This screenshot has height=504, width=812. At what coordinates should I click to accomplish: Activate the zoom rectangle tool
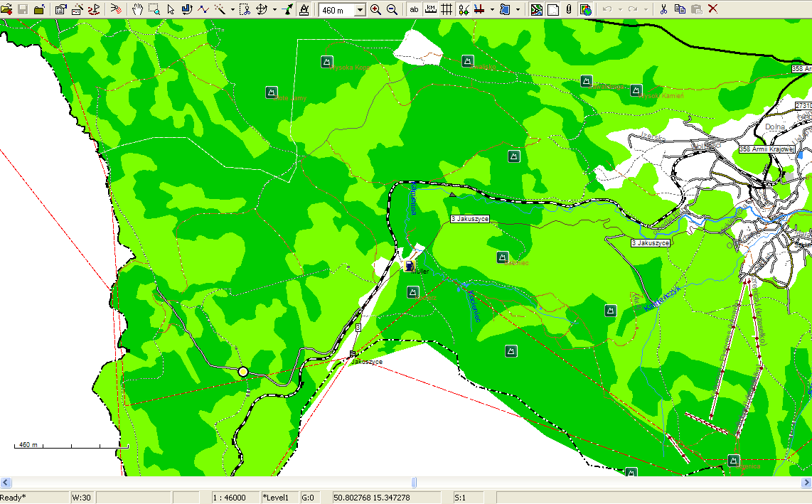point(154,9)
